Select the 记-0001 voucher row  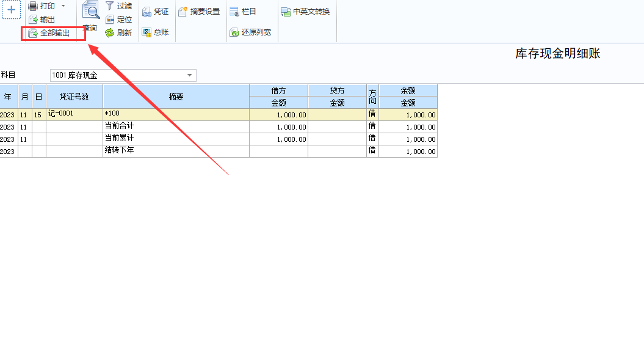tap(73, 114)
